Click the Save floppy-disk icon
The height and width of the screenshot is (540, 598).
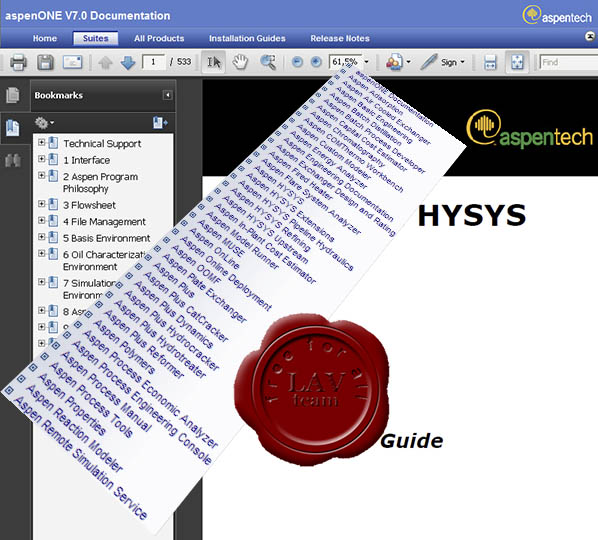45,62
